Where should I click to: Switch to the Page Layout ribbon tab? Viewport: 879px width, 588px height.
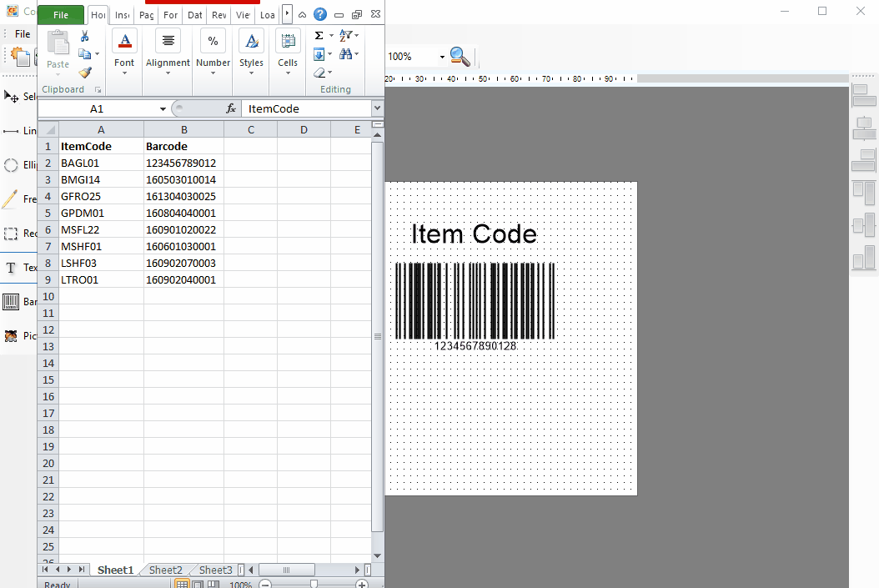pos(147,15)
